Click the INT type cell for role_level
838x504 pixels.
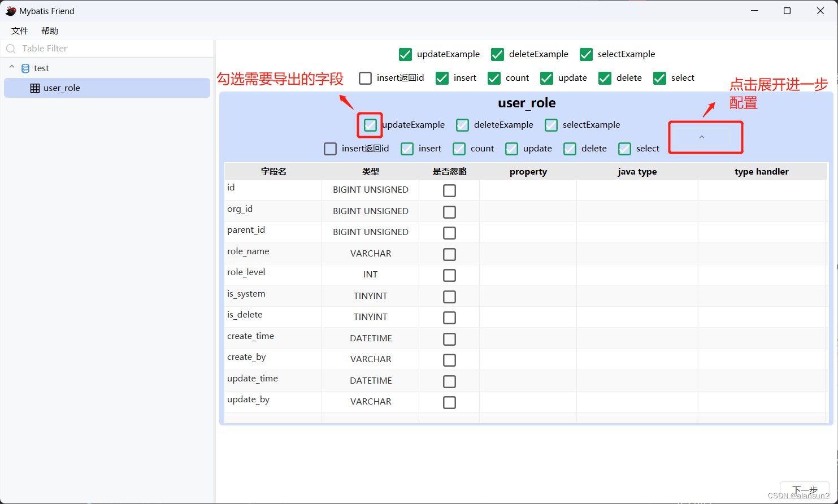371,275
